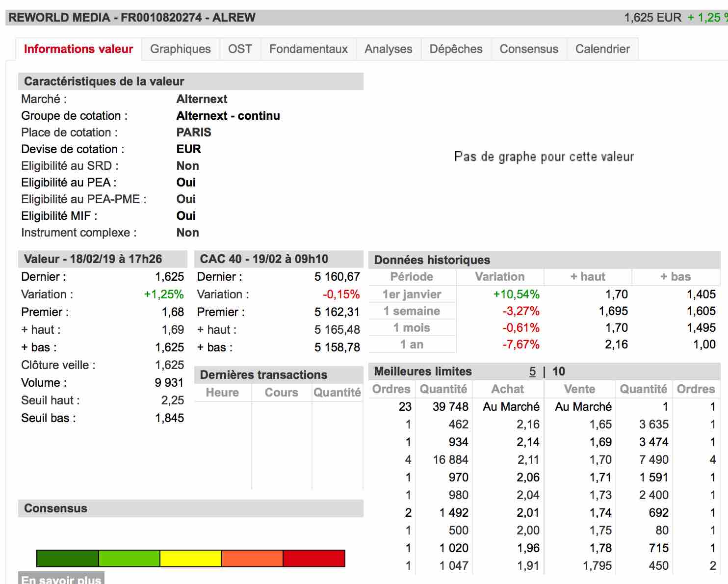Select red consensus segment

pos(314,558)
